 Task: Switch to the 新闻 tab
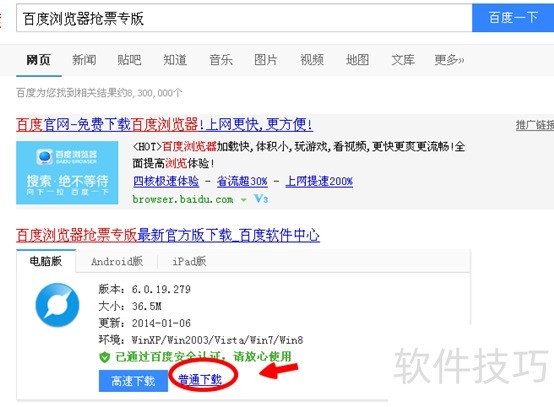point(84,60)
